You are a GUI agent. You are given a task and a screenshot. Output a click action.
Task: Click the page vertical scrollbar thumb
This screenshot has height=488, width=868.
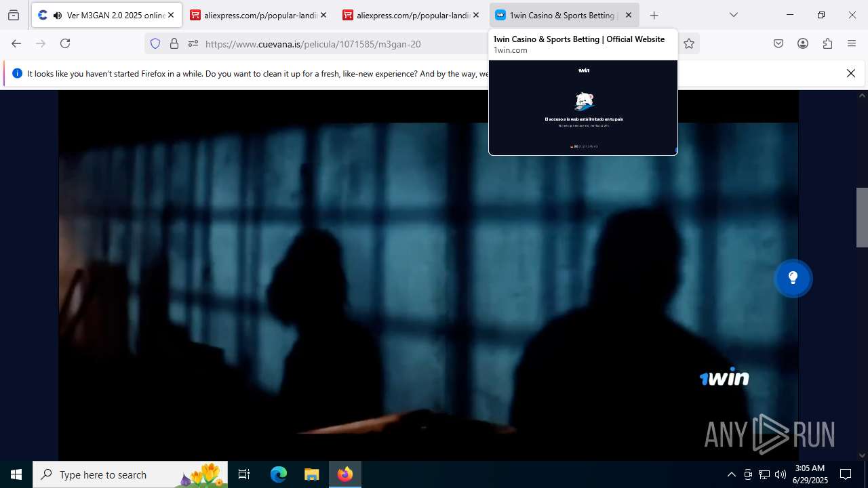tap(862, 217)
